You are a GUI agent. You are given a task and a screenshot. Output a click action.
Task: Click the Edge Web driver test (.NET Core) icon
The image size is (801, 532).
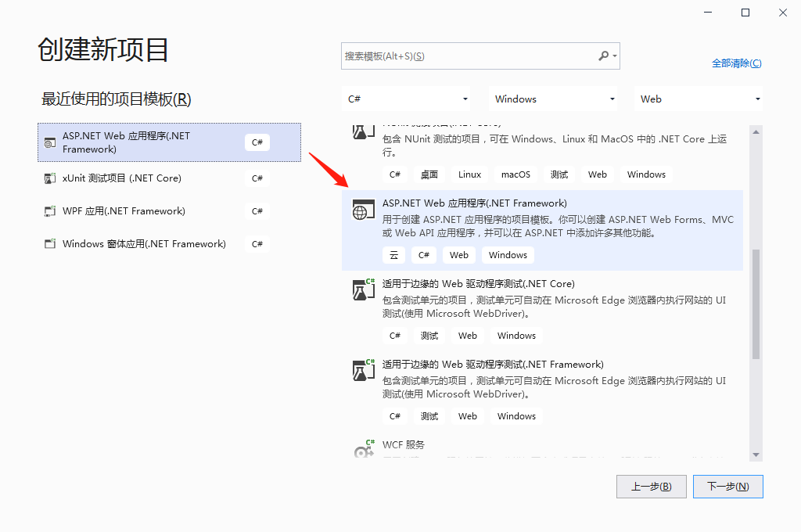coord(363,289)
